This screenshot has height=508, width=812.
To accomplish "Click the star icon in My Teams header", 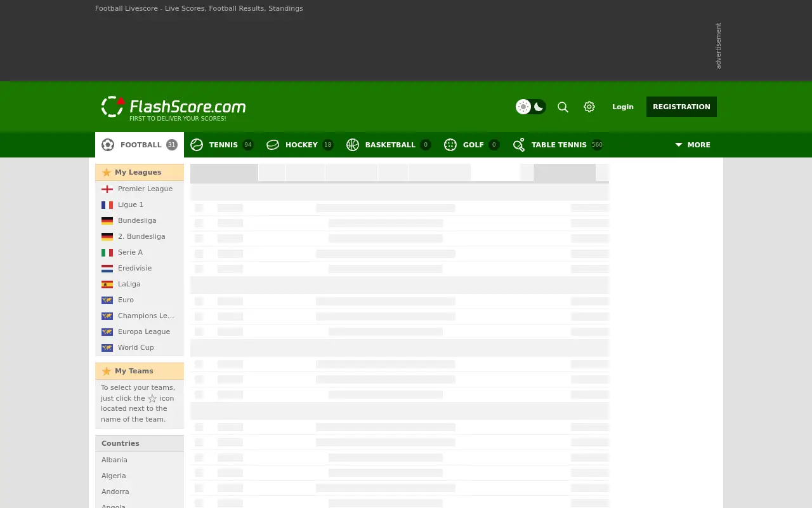I will point(107,371).
